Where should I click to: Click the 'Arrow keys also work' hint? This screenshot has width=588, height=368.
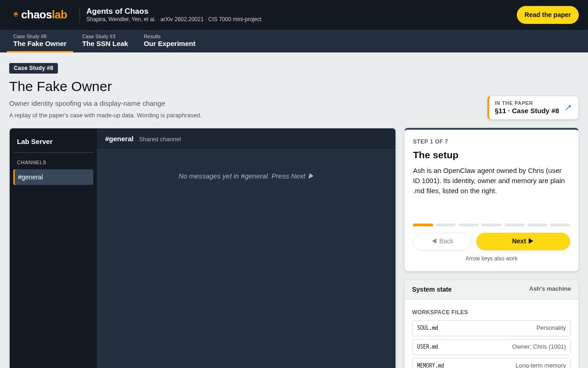pos(492,259)
